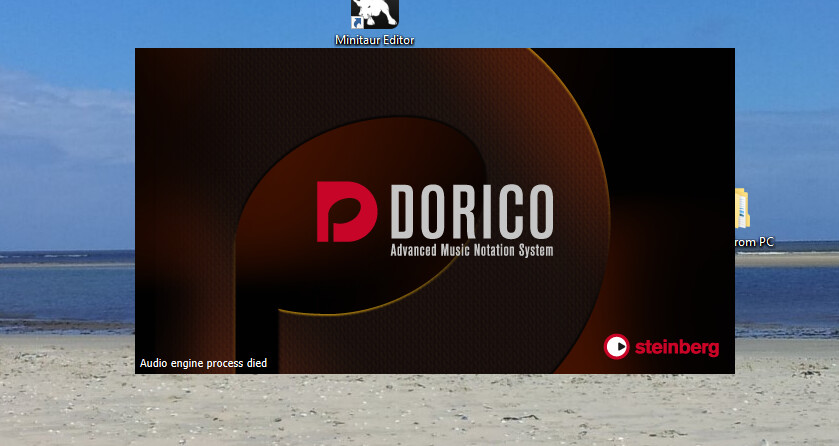839x446 pixels.
Task: Open the folder icon partly hidden behind splash
Action: coord(742,208)
